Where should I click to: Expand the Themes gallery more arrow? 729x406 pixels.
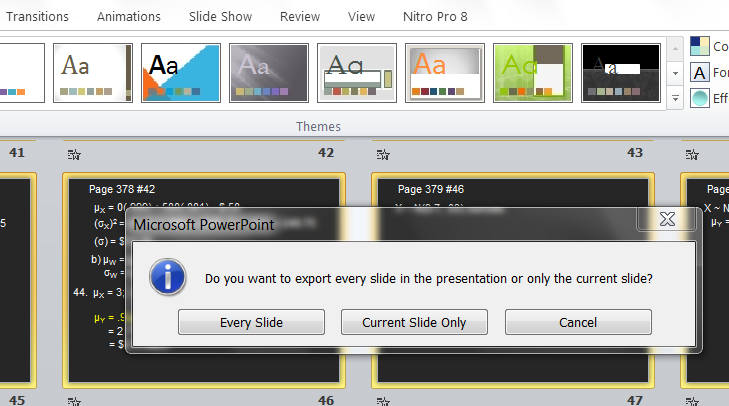675,98
